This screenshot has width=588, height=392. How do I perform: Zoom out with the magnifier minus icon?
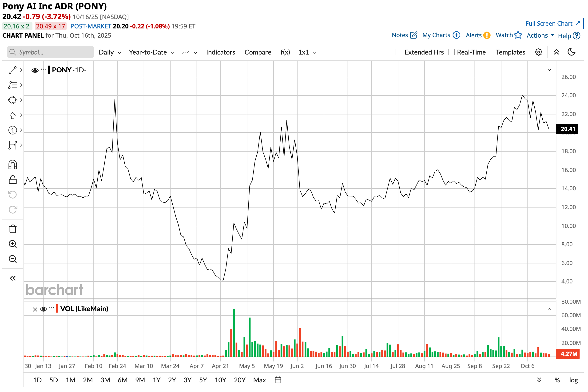12,259
